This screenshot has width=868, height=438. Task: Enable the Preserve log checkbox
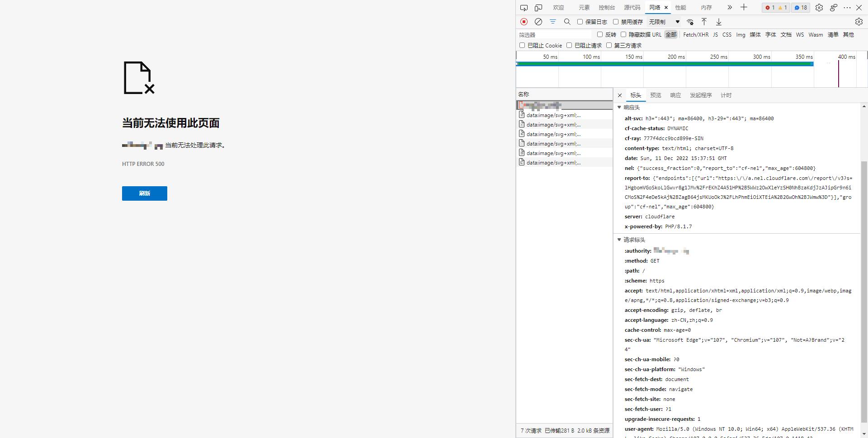[580, 22]
